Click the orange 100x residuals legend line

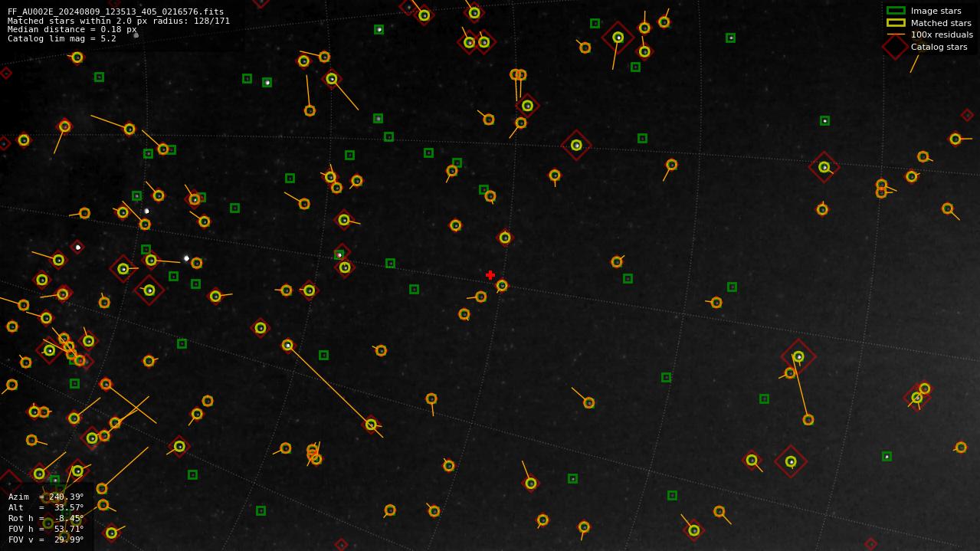(x=896, y=34)
